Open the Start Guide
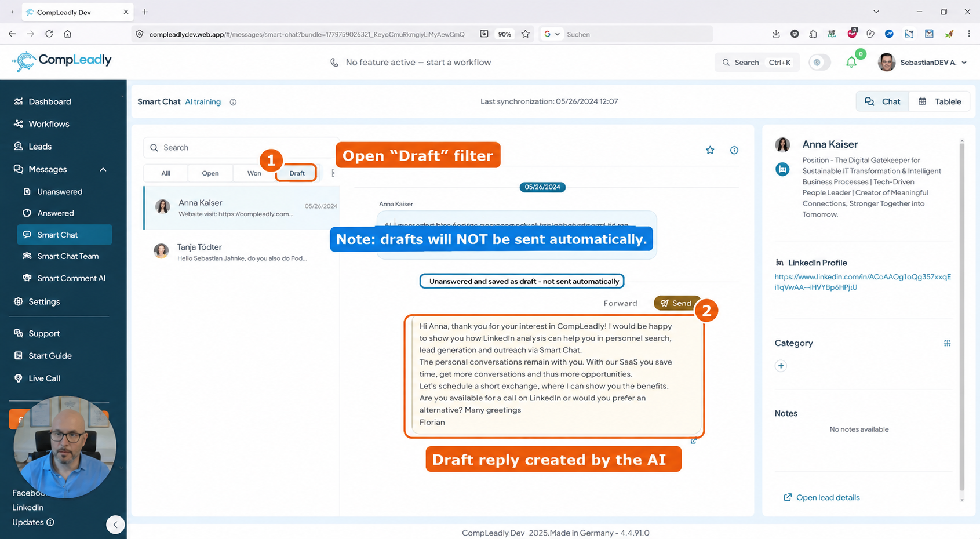Image resolution: width=980 pixels, height=539 pixels. click(50, 356)
